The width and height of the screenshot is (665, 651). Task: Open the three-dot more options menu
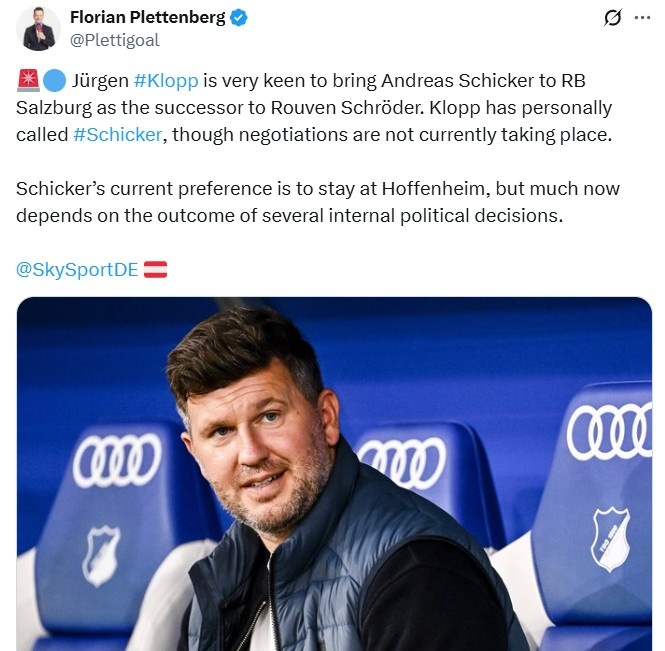click(642, 18)
